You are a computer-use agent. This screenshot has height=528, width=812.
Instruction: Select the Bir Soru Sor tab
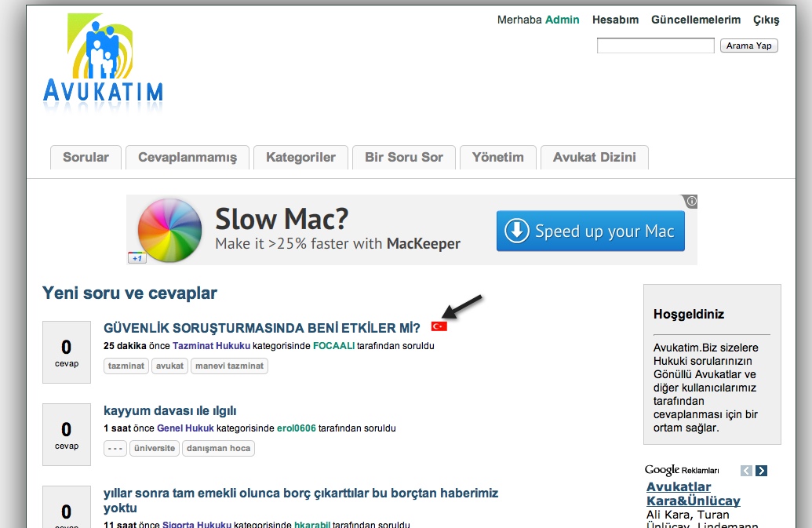pos(403,157)
